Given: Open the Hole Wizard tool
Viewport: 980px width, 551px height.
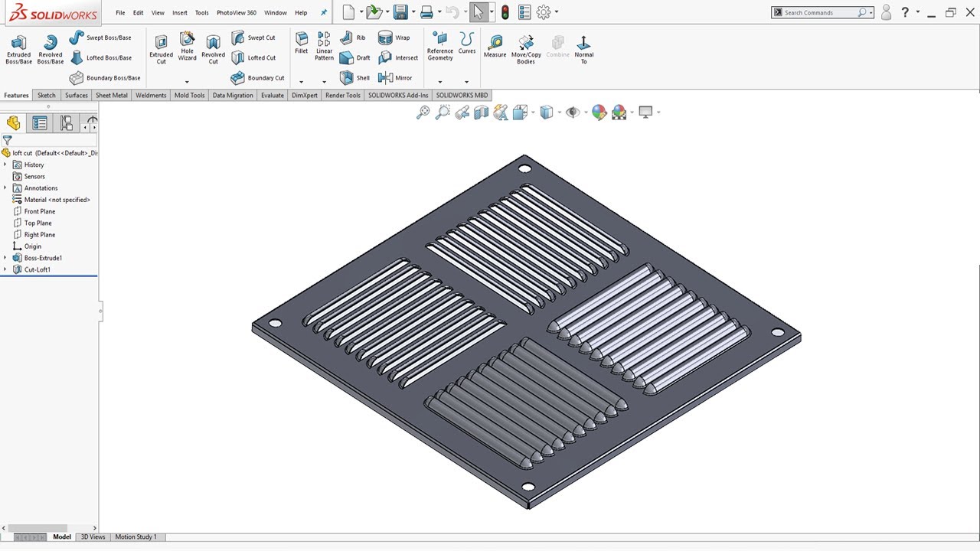Looking at the screenshot, I should (x=187, y=47).
